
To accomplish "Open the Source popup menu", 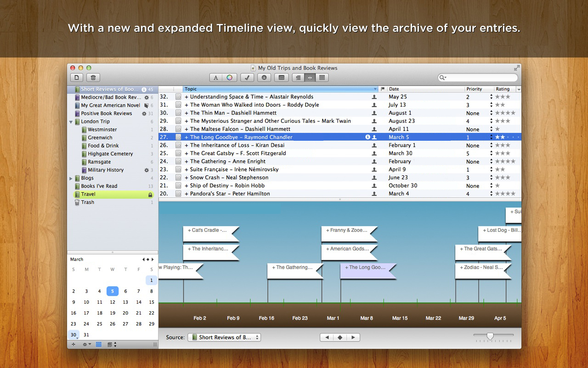I will pyautogui.click(x=224, y=338).
